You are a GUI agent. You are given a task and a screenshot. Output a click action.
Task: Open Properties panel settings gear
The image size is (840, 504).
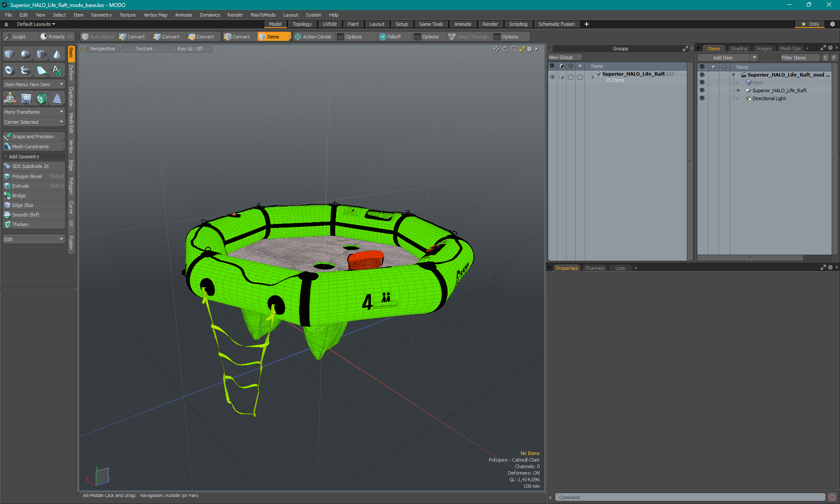coord(830,268)
